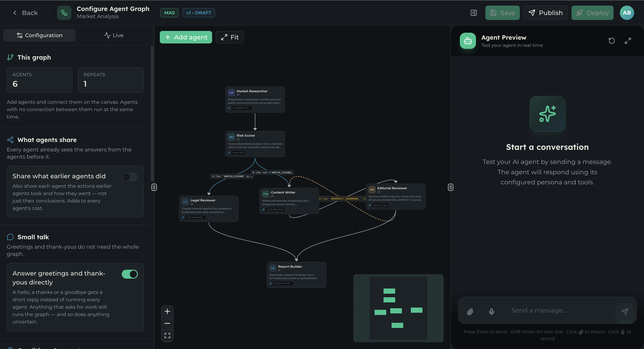Screen dimensions: 644x349
Task: Click the REPEATS count card
Action: tap(111, 80)
